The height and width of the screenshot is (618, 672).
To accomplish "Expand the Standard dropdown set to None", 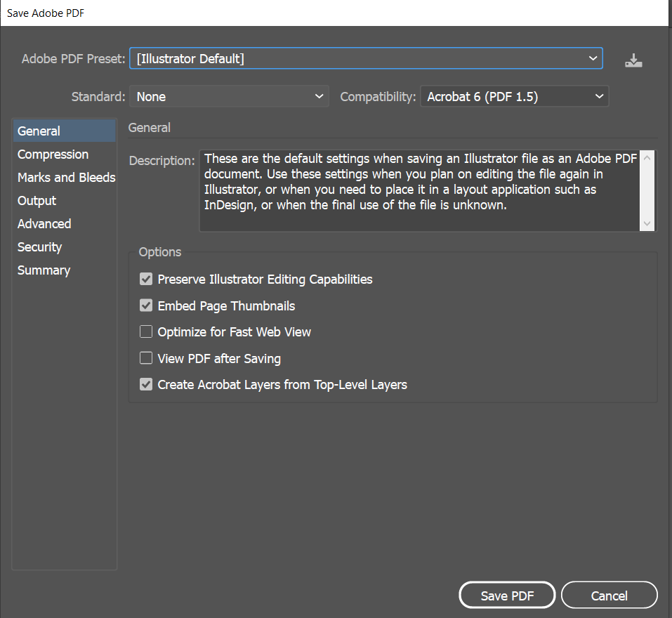I will pos(230,96).
